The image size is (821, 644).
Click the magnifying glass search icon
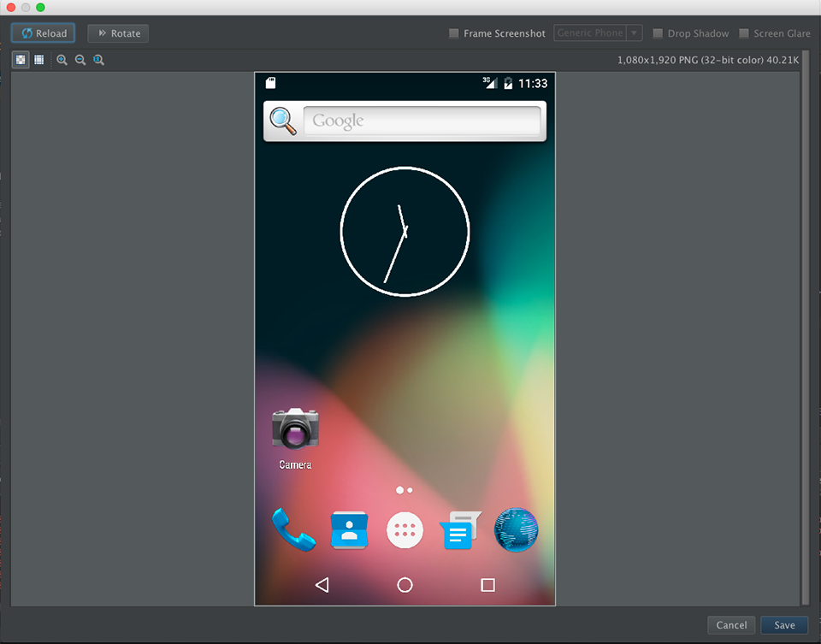(x=283, y=121)
